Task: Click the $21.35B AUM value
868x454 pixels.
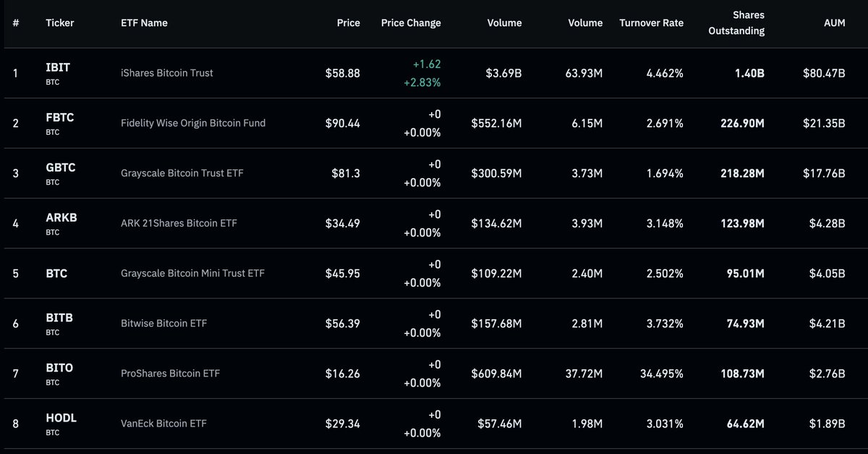Action: [824, 123]
